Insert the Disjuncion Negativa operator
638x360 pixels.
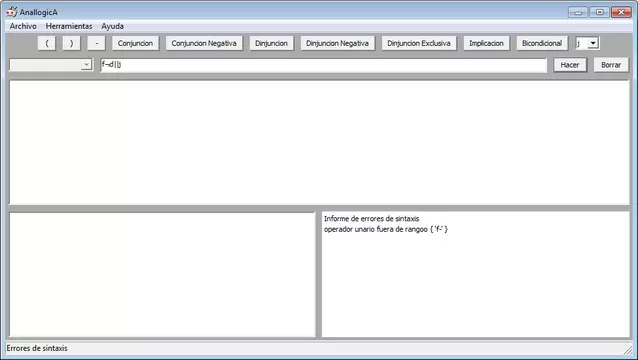(x=337, y=43)
